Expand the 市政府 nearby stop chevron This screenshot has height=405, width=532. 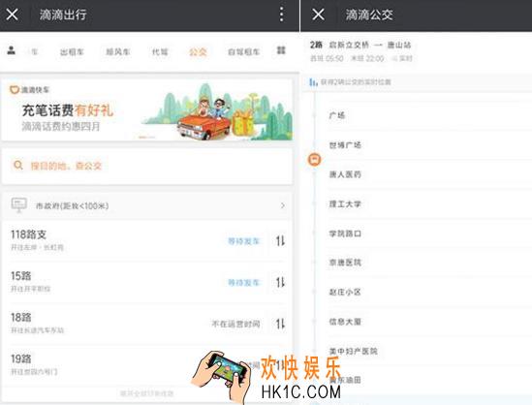[x=283, y=205]
